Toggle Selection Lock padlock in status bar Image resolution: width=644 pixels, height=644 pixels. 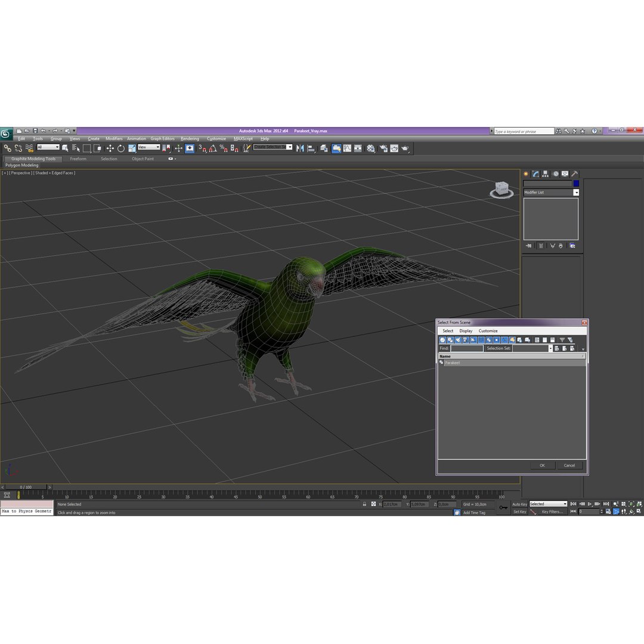(364, 504)
